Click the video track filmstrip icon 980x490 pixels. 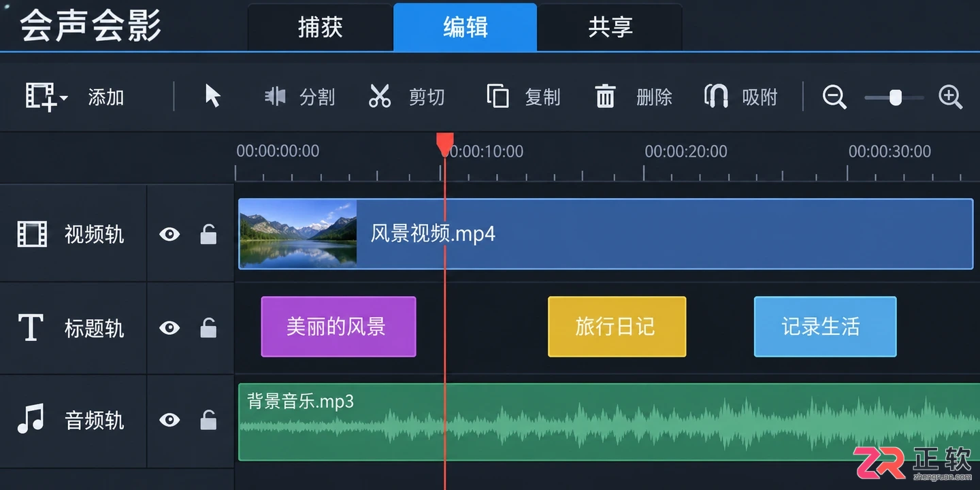click(32, 234)
